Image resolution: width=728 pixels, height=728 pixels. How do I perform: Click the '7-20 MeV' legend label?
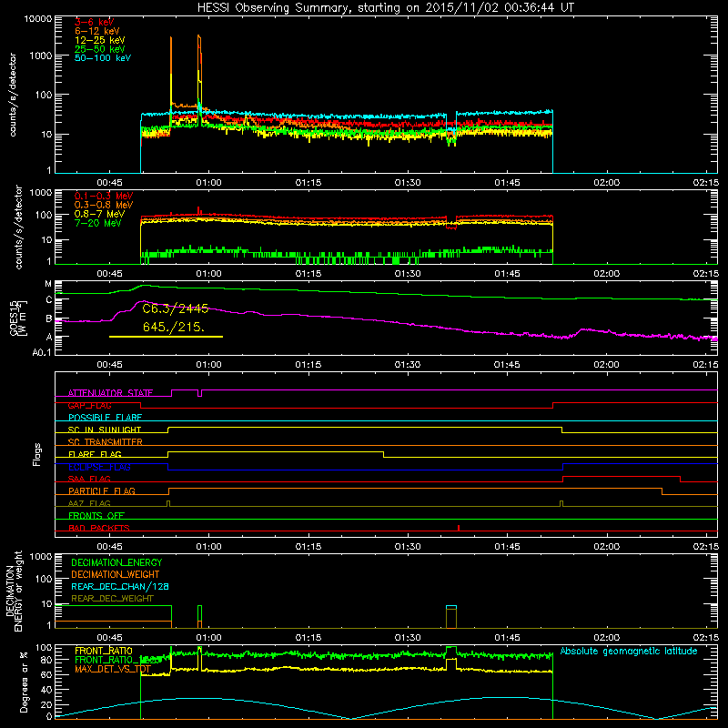click(x=97, y=223)
